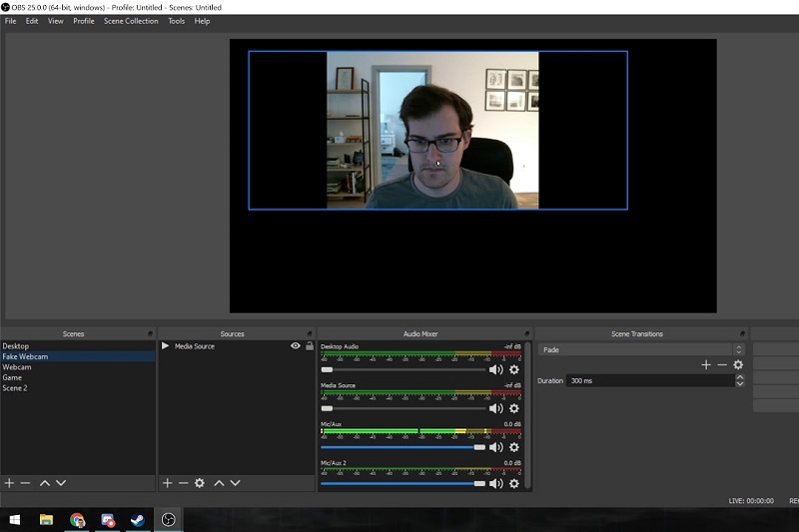799x532 pixels.
Task: Open the Fade transition dropdown
Action: point(641,349)
